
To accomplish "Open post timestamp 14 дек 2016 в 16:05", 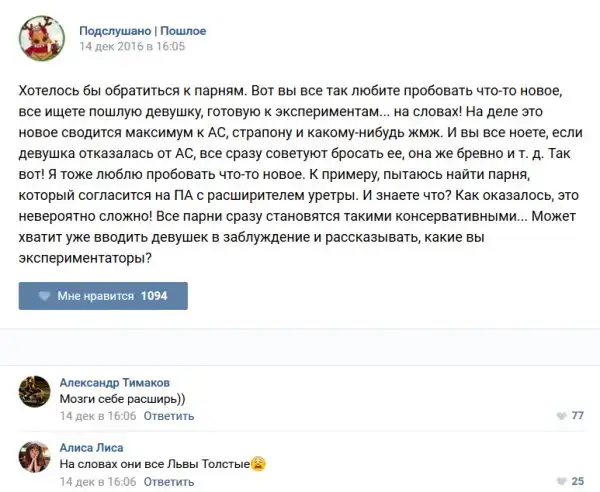I will coord(132,46).
